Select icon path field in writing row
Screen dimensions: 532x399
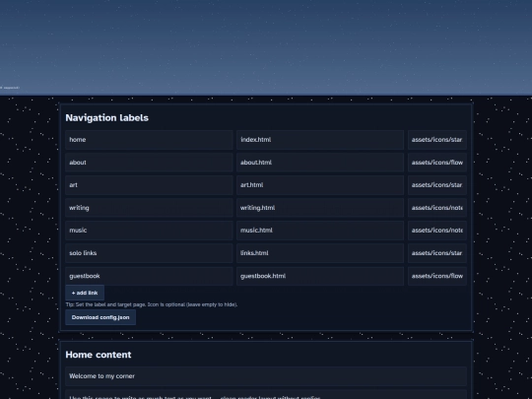tap(437, 208)
